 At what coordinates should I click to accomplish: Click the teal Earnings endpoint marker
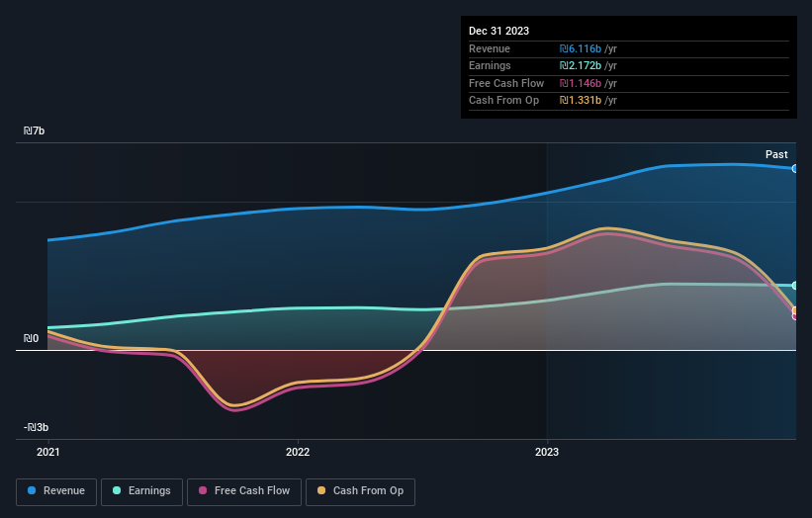(795, 286)
